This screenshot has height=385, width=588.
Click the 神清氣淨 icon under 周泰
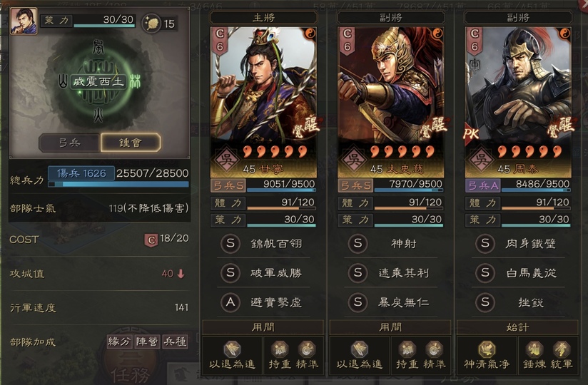487,350
